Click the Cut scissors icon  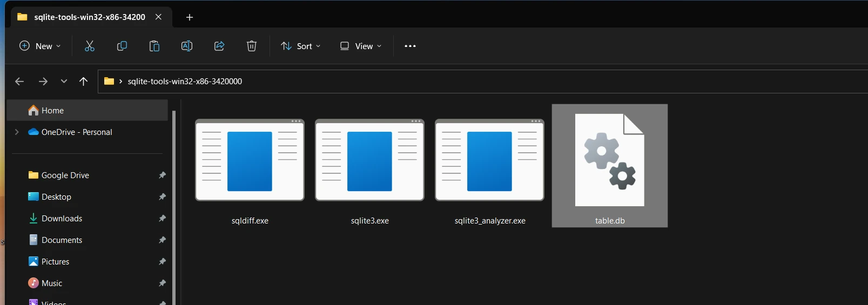coord(90,46)
